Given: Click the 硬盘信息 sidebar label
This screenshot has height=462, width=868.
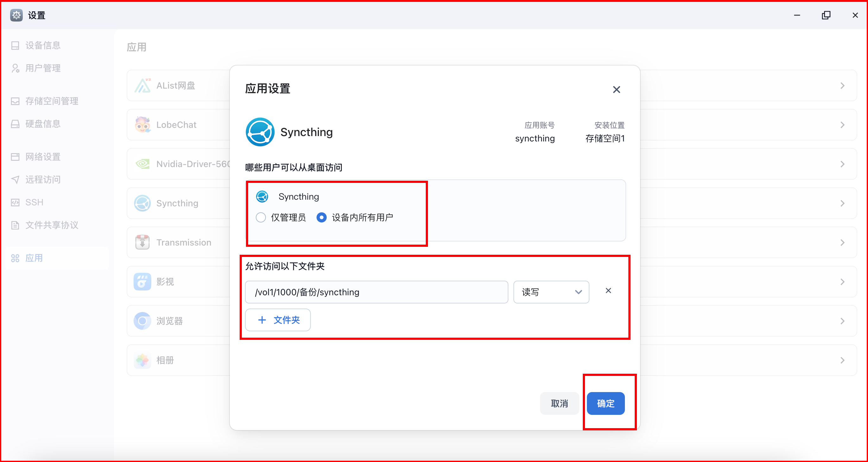Looking at the screenshot, I should (43, 124).
